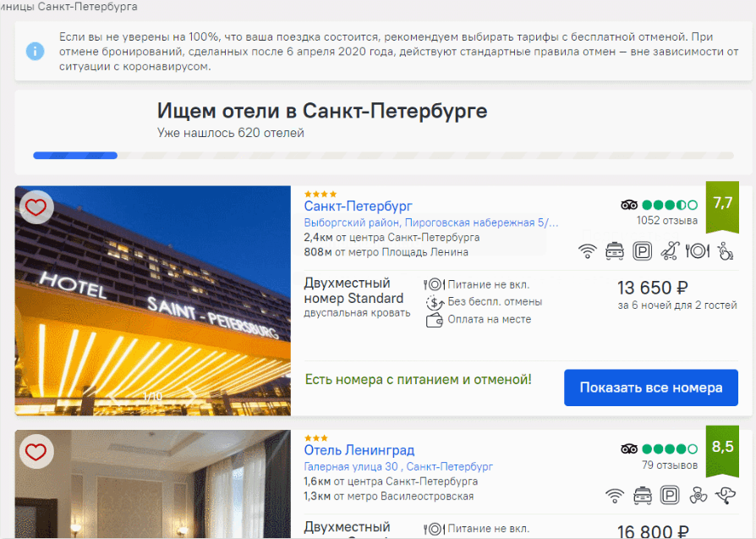Click the four-star rating above Санкт-Петербург
The height and width of the screenshot is (539, 756).
(x=320, y=194)
